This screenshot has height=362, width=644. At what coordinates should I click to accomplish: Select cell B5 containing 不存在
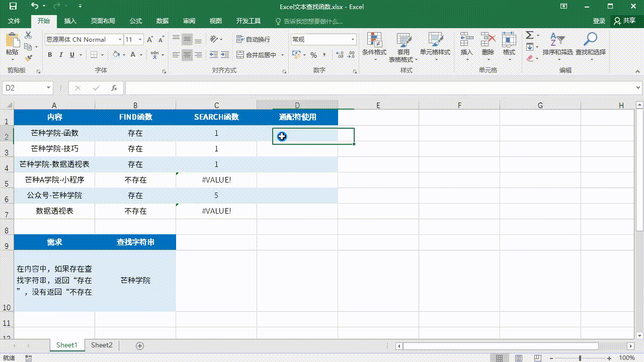click(135, 179)
